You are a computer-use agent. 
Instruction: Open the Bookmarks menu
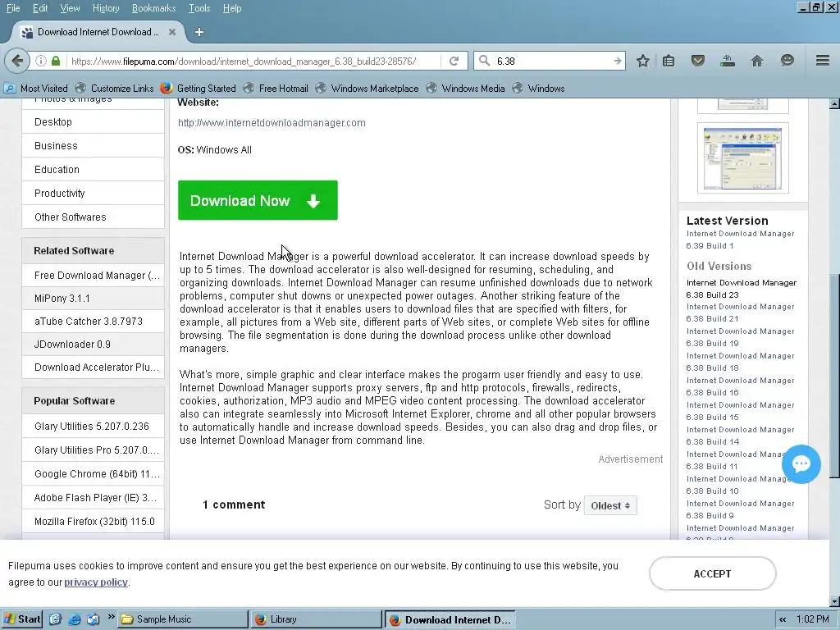pyautogui.click(x=153, y=8)
